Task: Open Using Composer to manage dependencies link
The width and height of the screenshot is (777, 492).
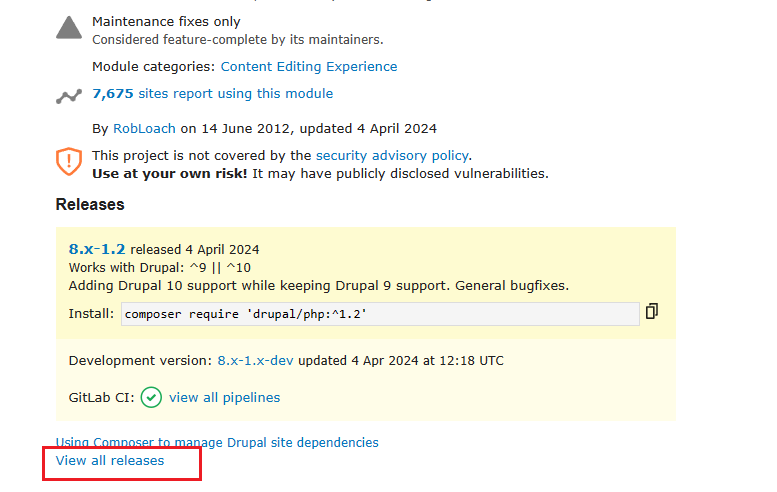Action: pos(217,442)
